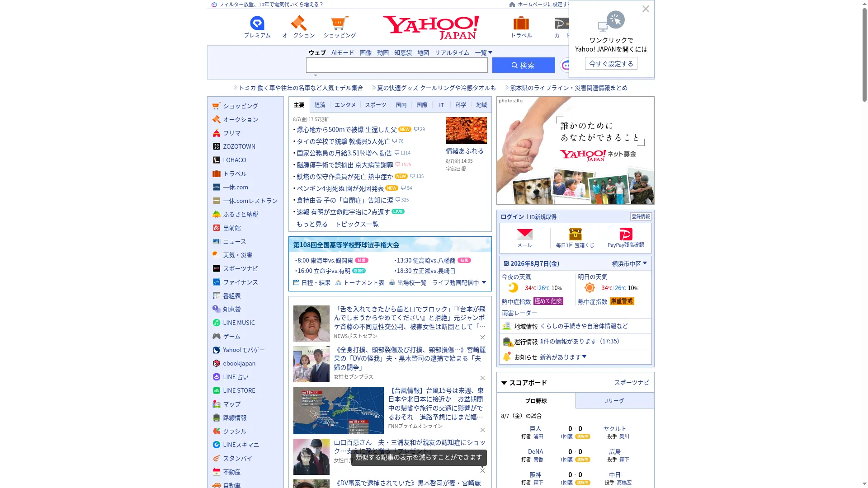
Task: Open the 毎日1回 宝箱くじ treasure icon
Action: point(575,234)
